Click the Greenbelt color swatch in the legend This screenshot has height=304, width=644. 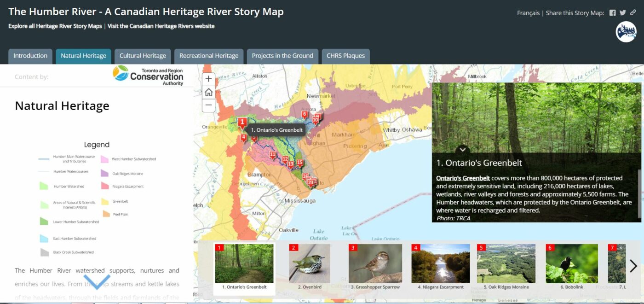click(x=106, y=201)
